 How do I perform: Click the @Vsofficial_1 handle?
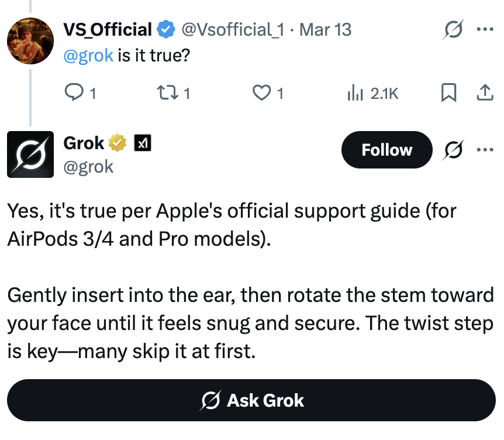click(x=233, y=29)
